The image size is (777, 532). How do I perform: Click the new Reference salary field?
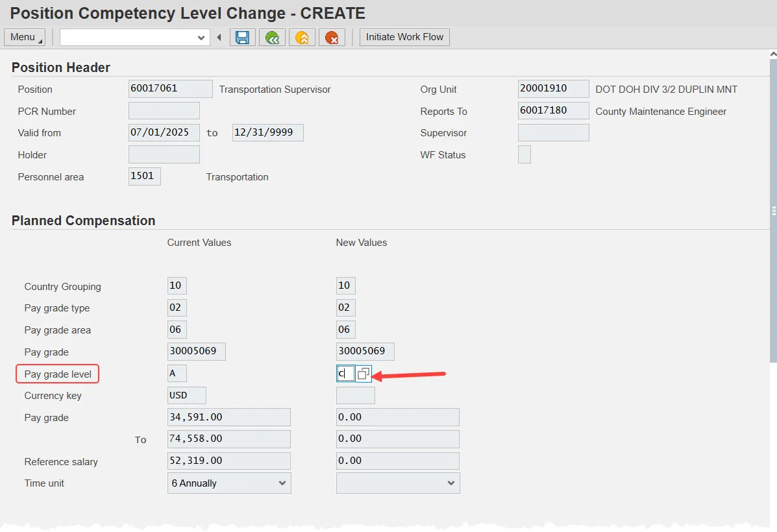[397, 461]
